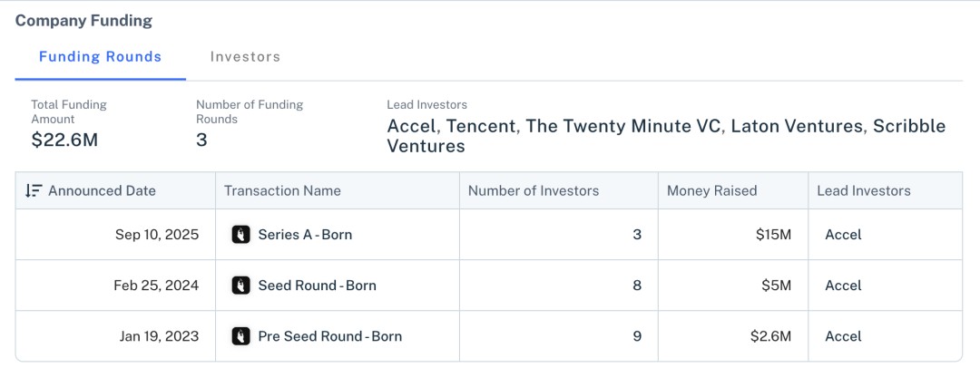Screen dimensions: 980x368
Task: Click the Born logo in Series A row
Action: (x=240, y=235)
